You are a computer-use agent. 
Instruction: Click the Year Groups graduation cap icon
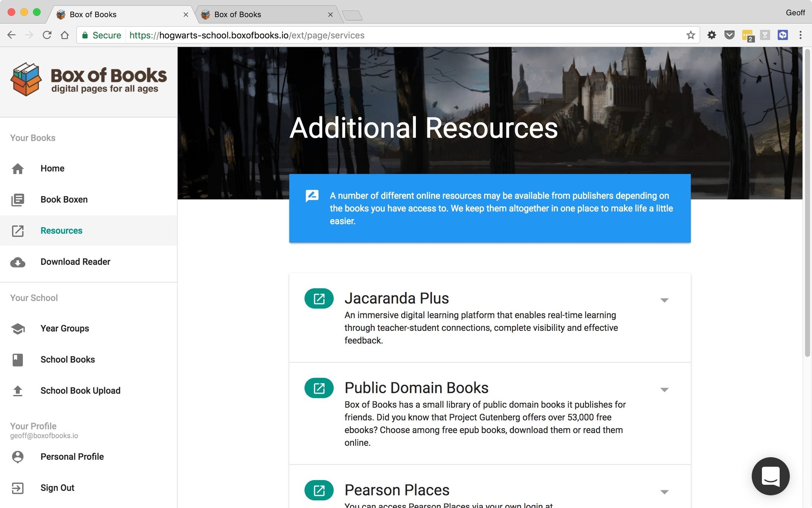click(18, 329)
